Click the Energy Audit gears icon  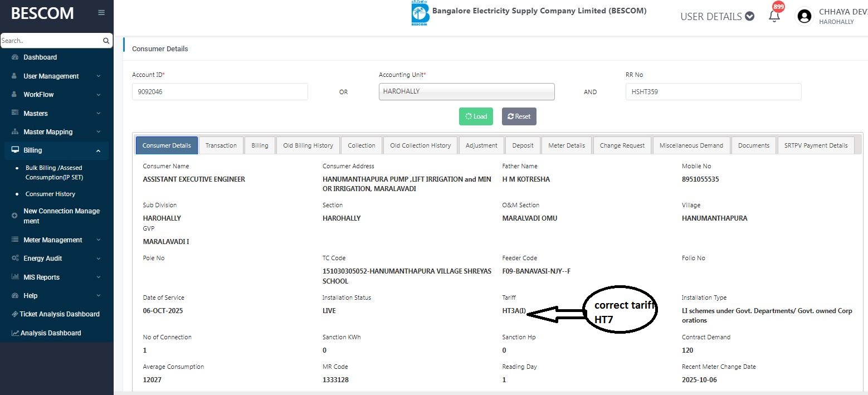coord(15,259)
